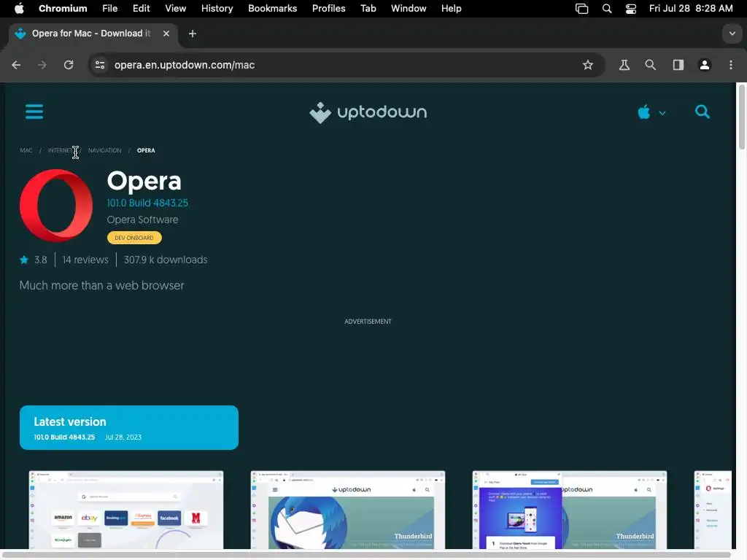Close the Opera for Mac tab
Screen dimensions: 747x560
coord(166,34)
